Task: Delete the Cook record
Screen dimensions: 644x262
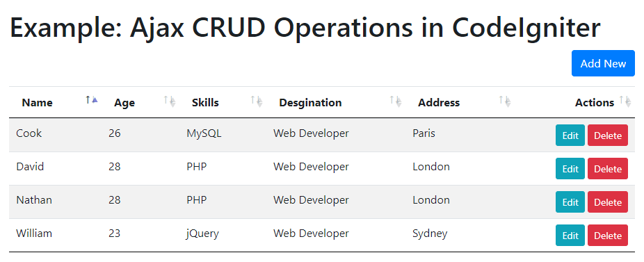Action: tap(607, 136)
